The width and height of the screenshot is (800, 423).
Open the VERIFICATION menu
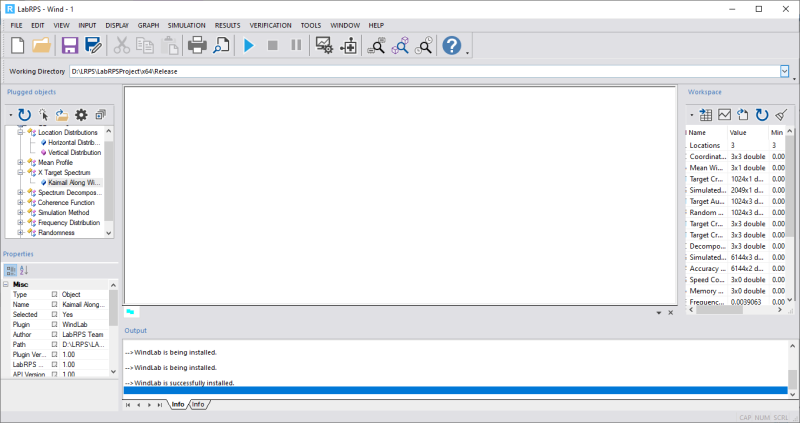click(270, 25)
